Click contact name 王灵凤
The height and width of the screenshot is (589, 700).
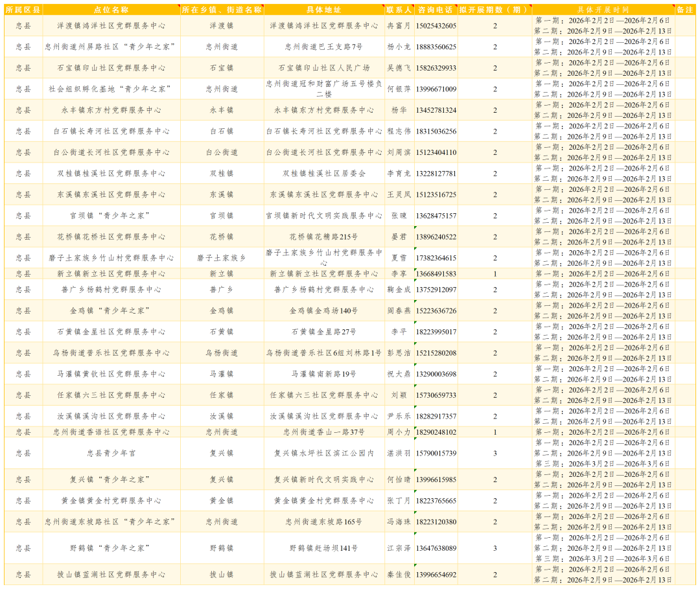click(x=399, y=194)
